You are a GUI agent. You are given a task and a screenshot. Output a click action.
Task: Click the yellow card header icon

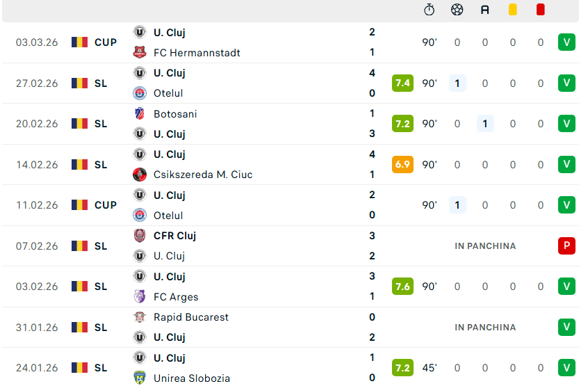click(x=512, y=10)
